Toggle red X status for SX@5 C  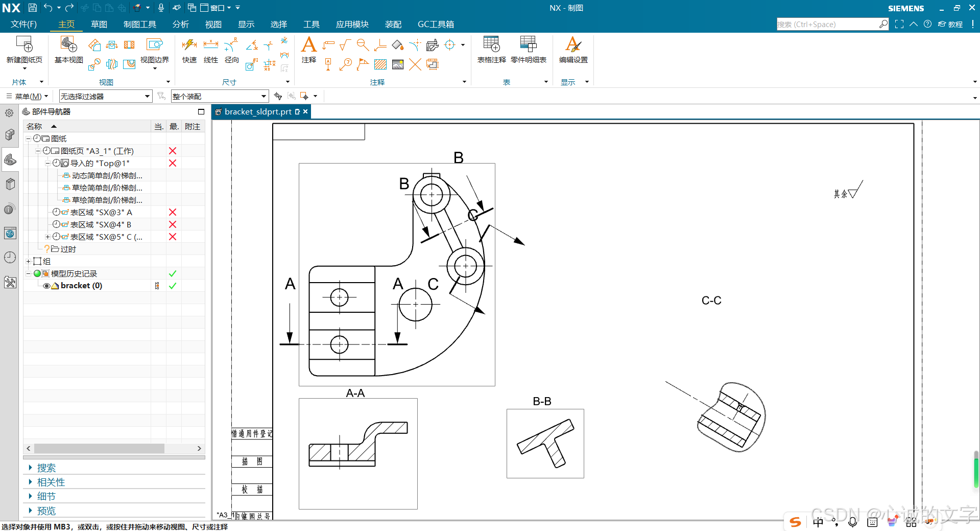173,237
